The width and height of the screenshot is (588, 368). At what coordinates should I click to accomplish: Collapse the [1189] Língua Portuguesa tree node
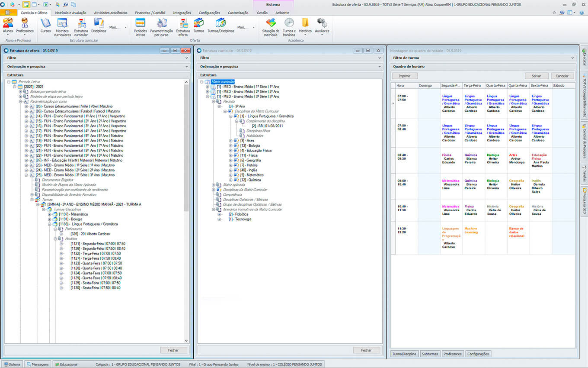[x=50, y=224]
